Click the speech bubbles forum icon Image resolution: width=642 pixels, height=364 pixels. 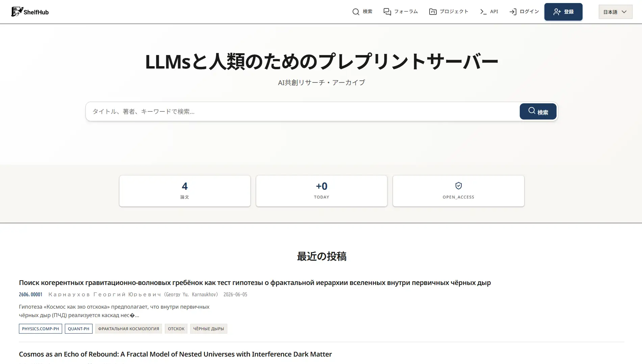(387, 12)
